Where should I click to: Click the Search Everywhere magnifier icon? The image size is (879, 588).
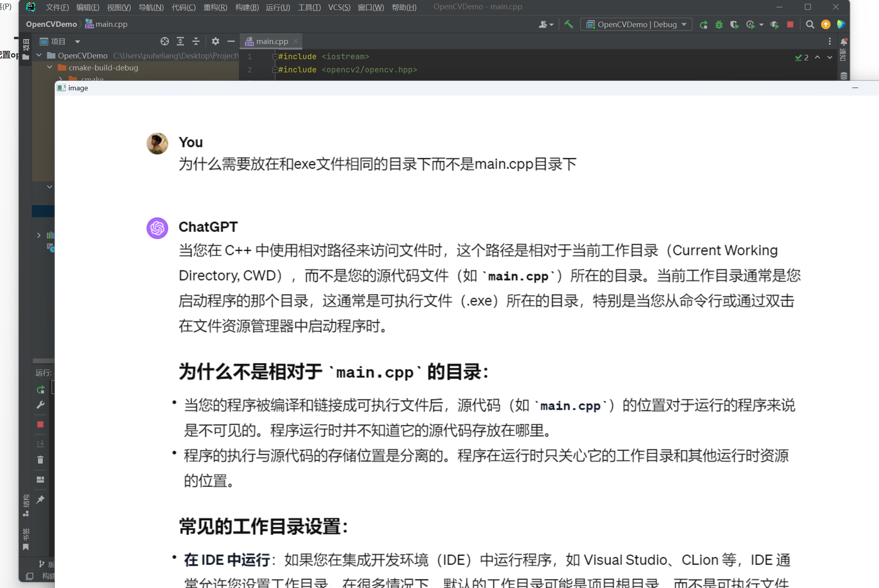[x=810, y=25]
